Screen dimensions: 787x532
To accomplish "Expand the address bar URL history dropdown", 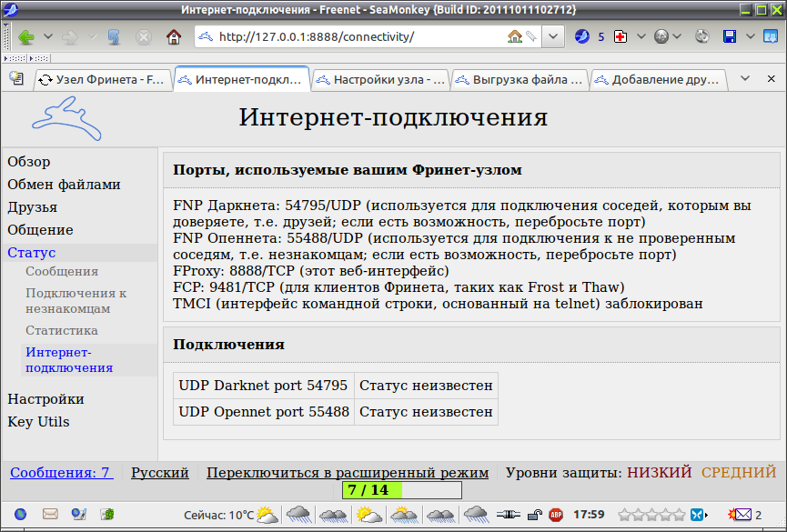I will tap(553, 36).
